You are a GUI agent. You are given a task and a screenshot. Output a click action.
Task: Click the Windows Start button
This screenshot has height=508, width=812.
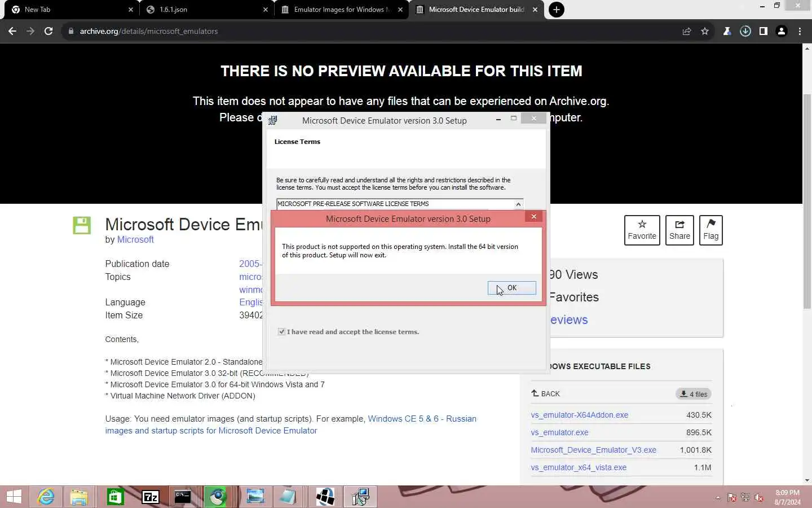14,497
